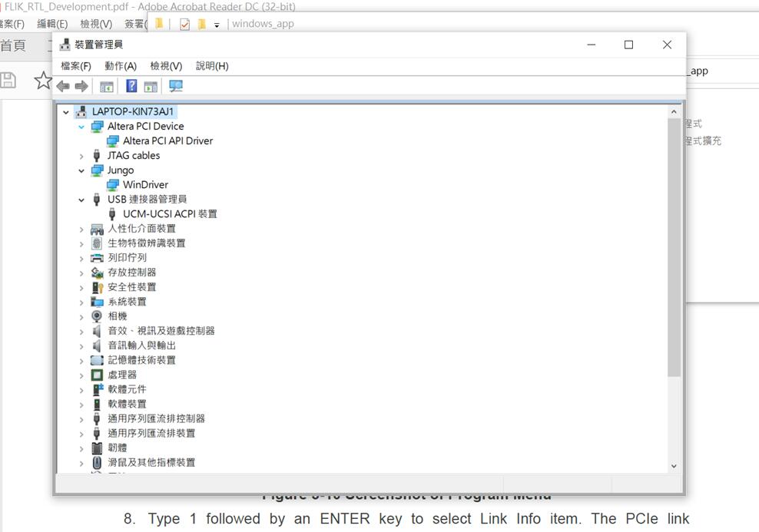This screenshot has height=532, width=759.
Task: Select the USB 連接器管理員 label
Action: click(147, 200)
